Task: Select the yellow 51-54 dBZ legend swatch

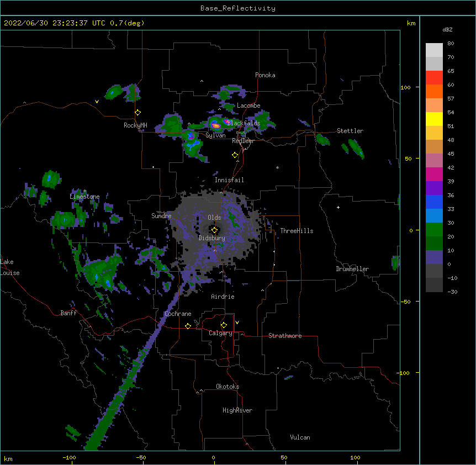Action: 434,119
